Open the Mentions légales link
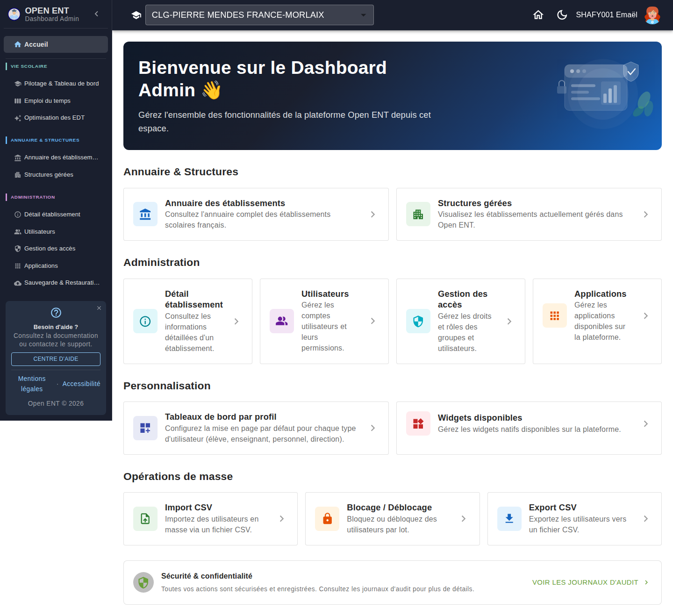The height and width of the screenshot is (616, 673). (x=32, y=384)
